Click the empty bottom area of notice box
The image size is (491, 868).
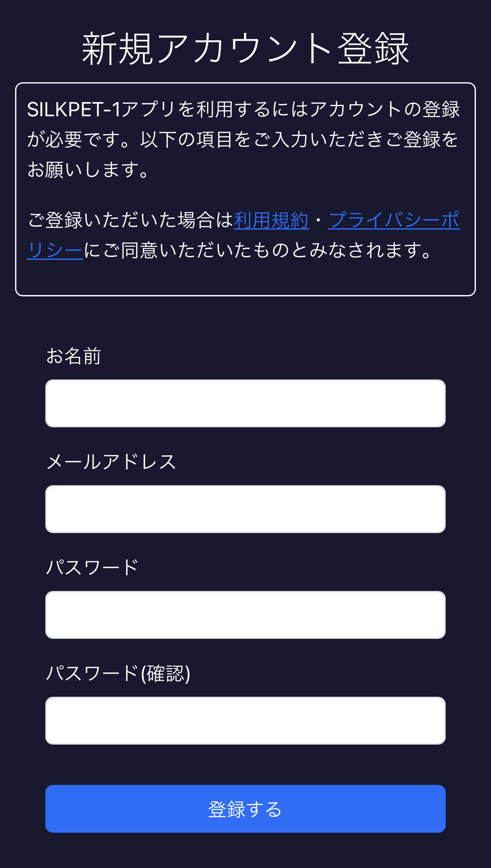[245, 279]
